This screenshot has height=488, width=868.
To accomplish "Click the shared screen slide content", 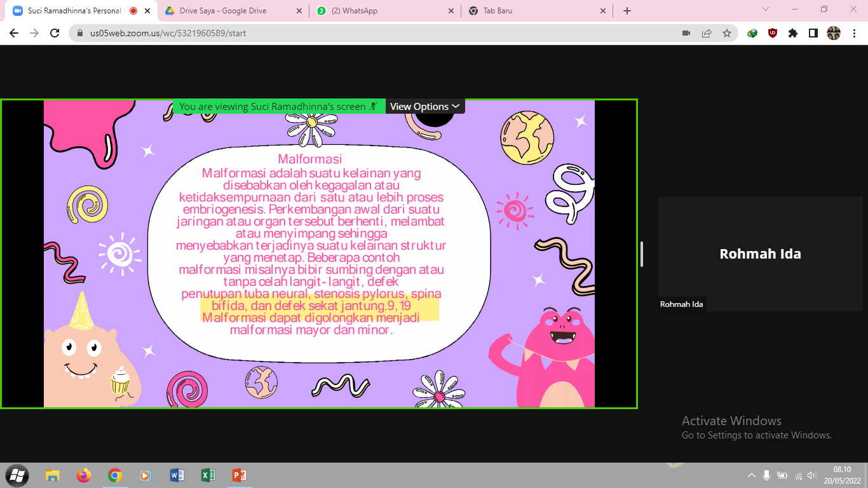I will click(x=319, y=254).
